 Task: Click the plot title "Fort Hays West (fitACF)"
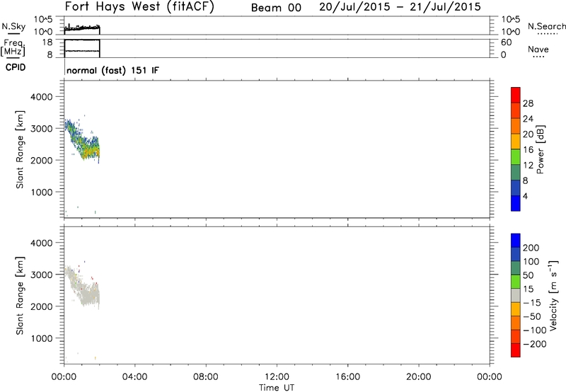point(139,6)
